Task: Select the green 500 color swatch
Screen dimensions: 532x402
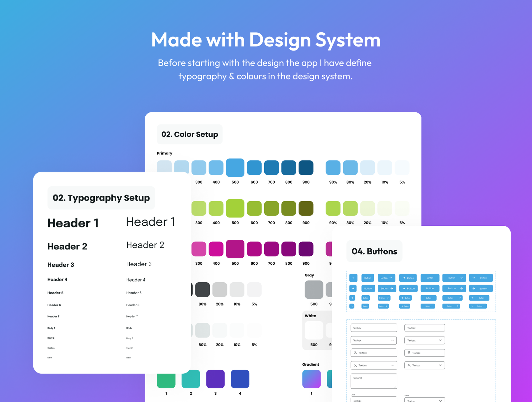Action: click(235, 208)
